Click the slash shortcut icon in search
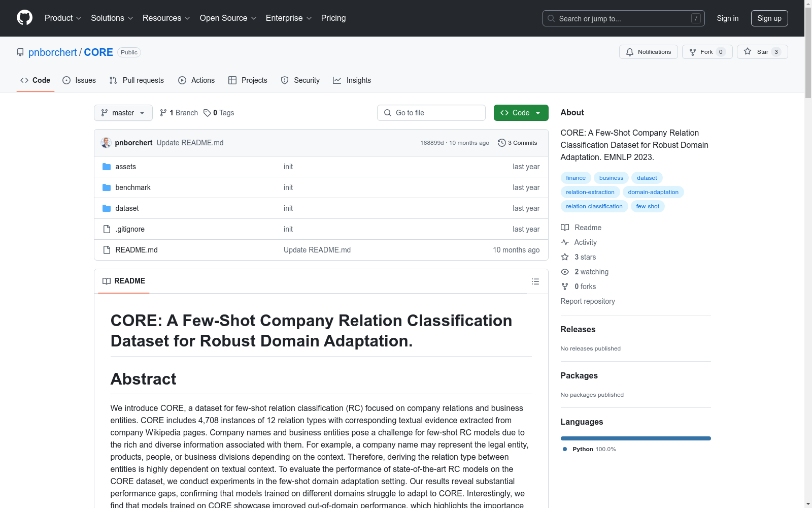Image resolution: width=812 pixels, height=508 pixels. [x=696, y=18]
